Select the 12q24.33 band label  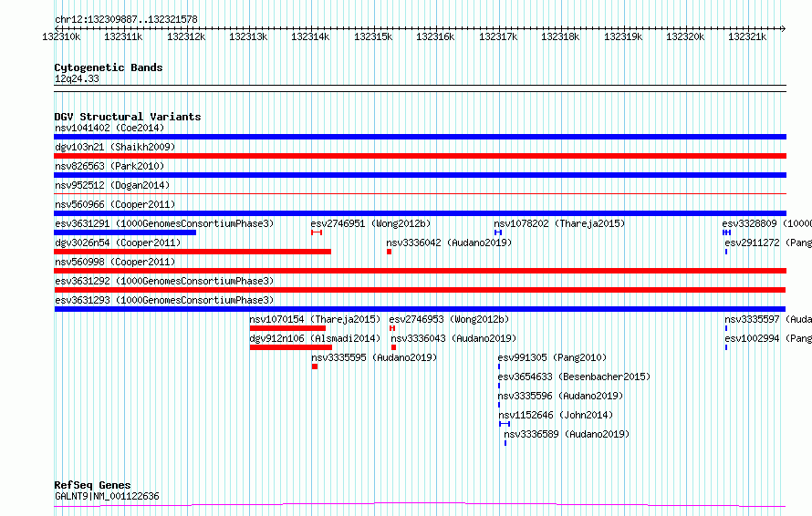77,78
